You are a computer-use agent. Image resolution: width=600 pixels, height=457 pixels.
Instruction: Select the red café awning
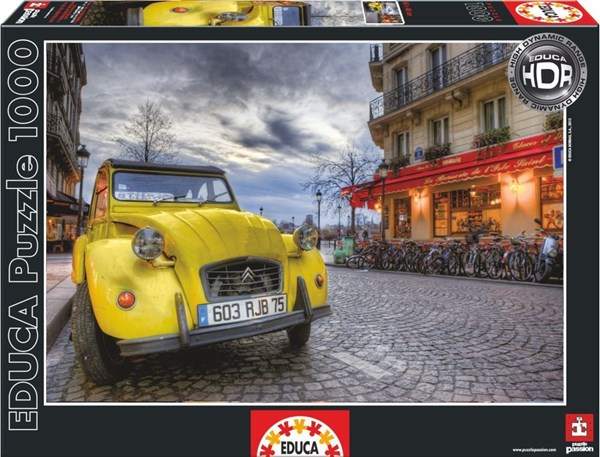point(450,162)
